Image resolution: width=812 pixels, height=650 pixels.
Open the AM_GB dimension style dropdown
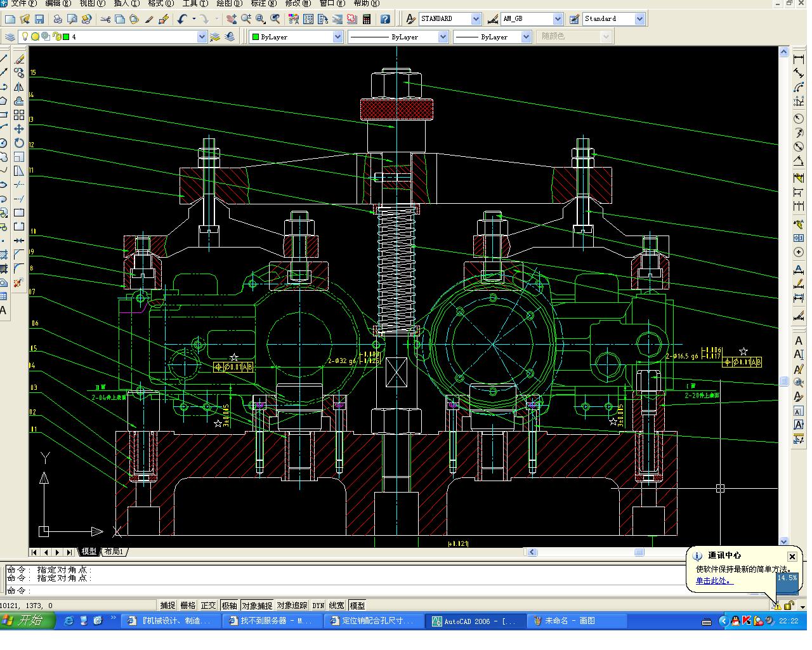click(x=558, y=19)
